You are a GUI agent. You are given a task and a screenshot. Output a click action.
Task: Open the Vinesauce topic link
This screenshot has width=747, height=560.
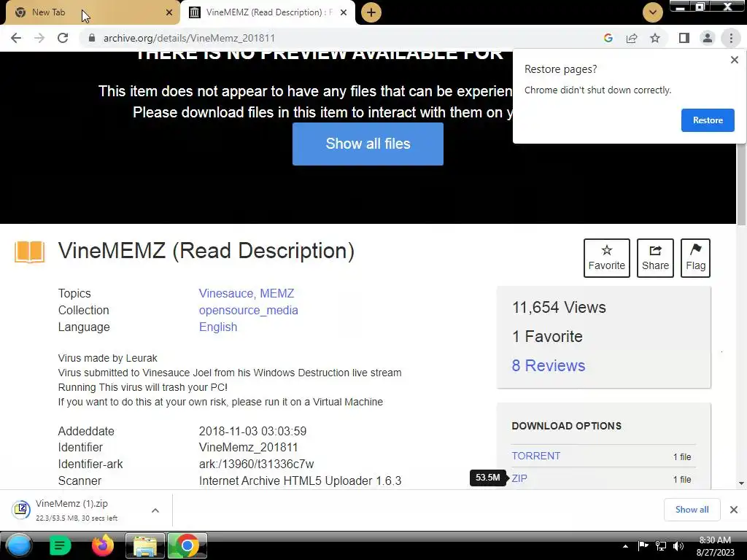[226, 293]
